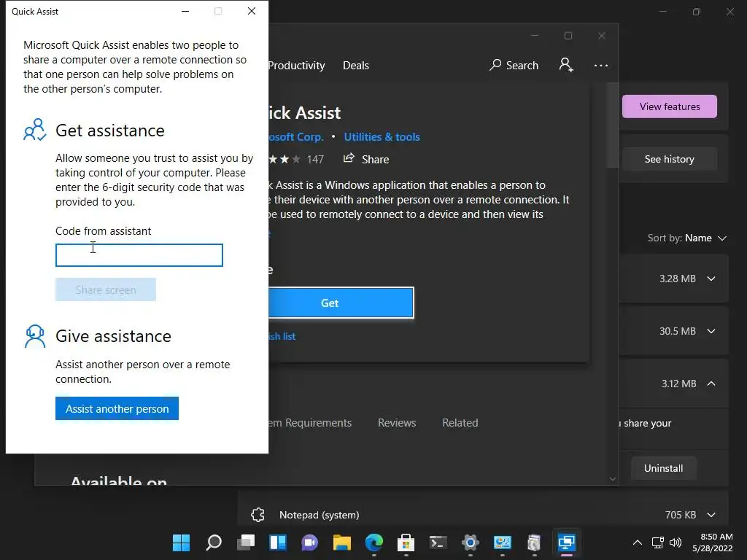The image size is (747, 560).
Task: Click the Notepad (system) gear icon
Action: point(258,515)
